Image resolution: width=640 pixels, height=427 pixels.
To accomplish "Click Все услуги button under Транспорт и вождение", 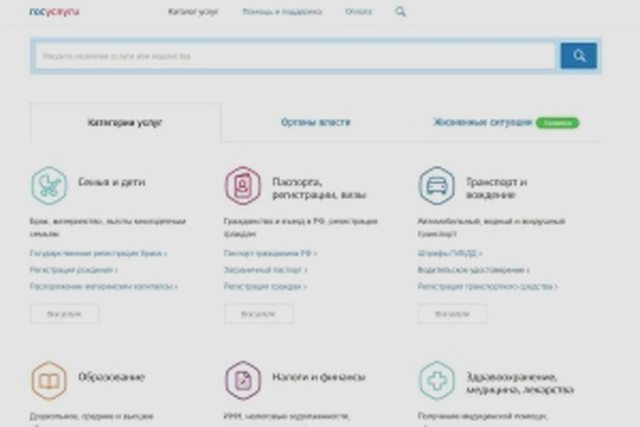I will tap(452, 314).
